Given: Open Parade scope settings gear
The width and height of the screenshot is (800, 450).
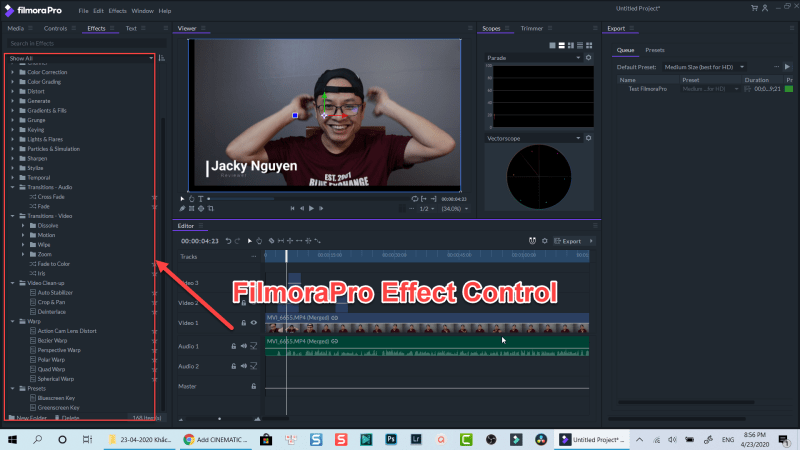Looking at the screenshot, I should 589,58.
